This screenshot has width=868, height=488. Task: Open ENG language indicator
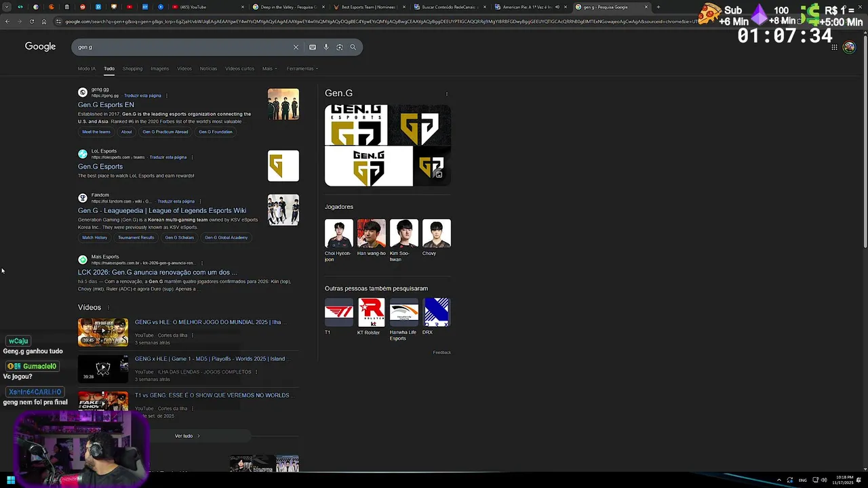803,481
